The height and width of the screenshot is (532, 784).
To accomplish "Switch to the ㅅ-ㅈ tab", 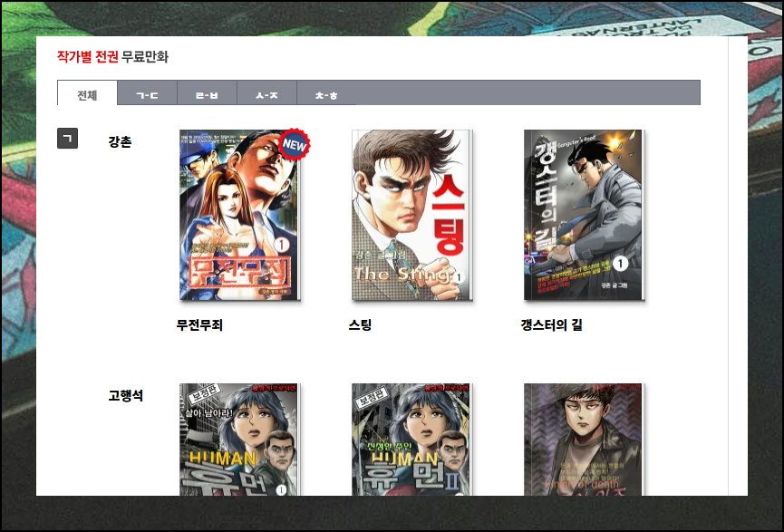I will click(267, 92).
